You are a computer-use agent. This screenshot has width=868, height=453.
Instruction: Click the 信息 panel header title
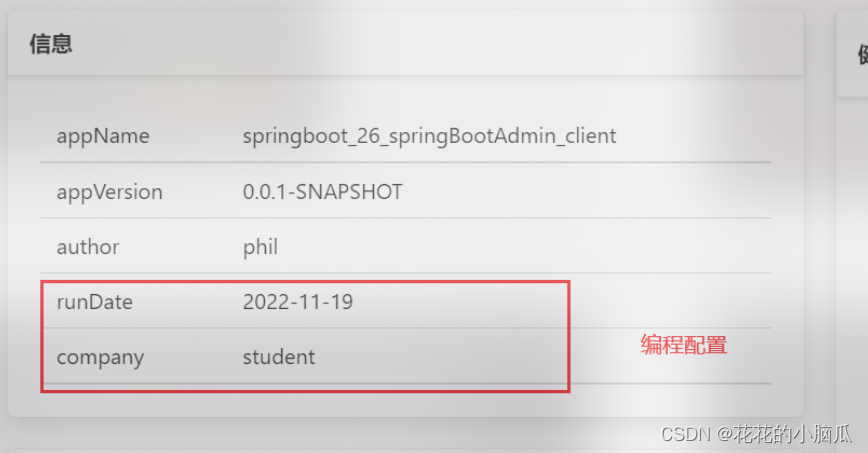tap(50, 44)
